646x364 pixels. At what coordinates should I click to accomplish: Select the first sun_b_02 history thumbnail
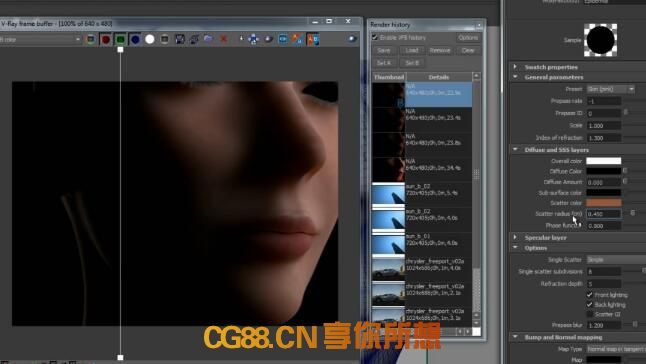tap(389, 194)
